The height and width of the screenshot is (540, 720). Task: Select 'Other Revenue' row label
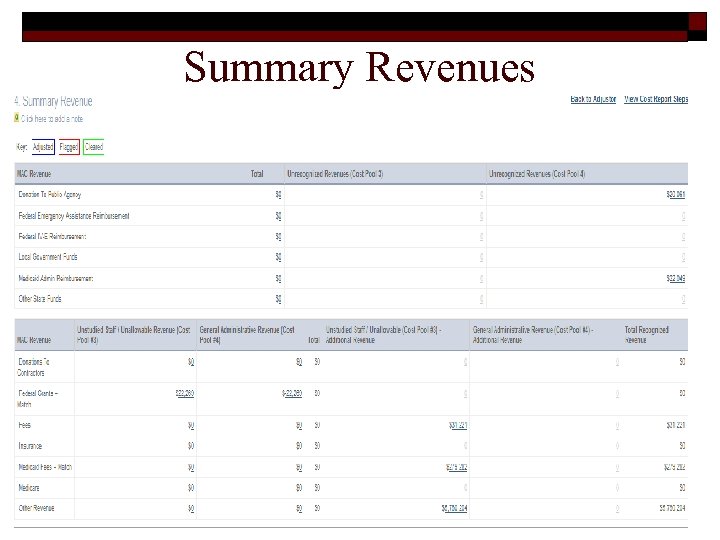coord(36,508)
